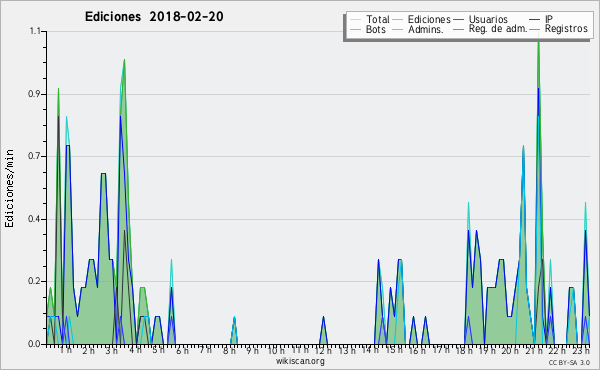Click the 'CC BY-SA 3.0' license text
This screenshot has width=600, height=370.
(569, 362)
